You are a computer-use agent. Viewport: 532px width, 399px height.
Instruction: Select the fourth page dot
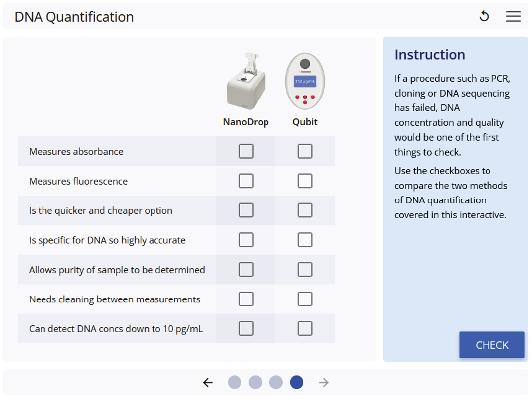pyautogui.click(x=296, y=382)
